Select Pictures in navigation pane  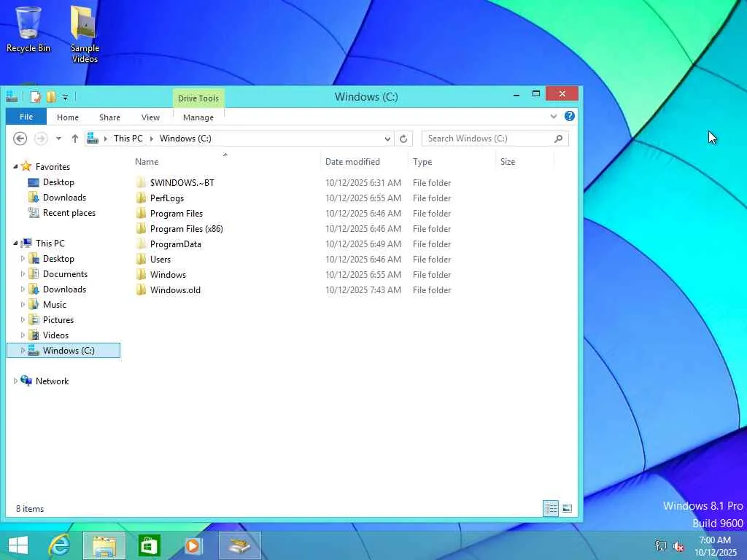point(58,320)
